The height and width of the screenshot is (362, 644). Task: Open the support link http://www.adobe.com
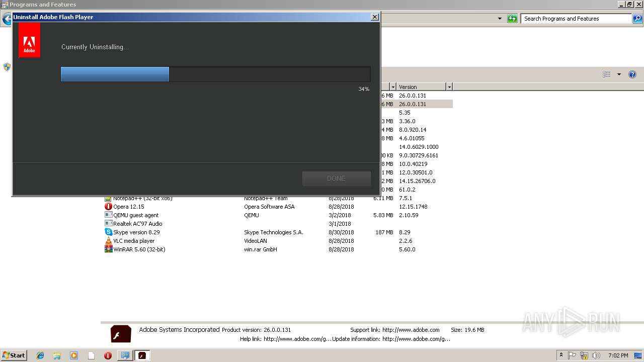pos(411,330)
